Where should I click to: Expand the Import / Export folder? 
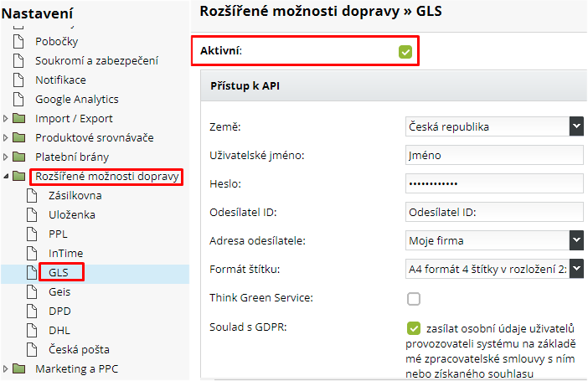pos(7,118)
